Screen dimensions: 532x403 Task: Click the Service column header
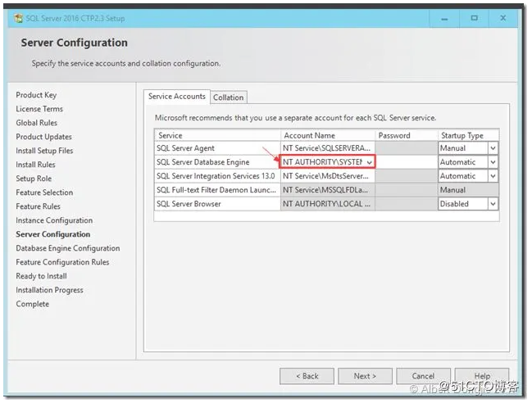pyautogui.click(x=217, y=135)
